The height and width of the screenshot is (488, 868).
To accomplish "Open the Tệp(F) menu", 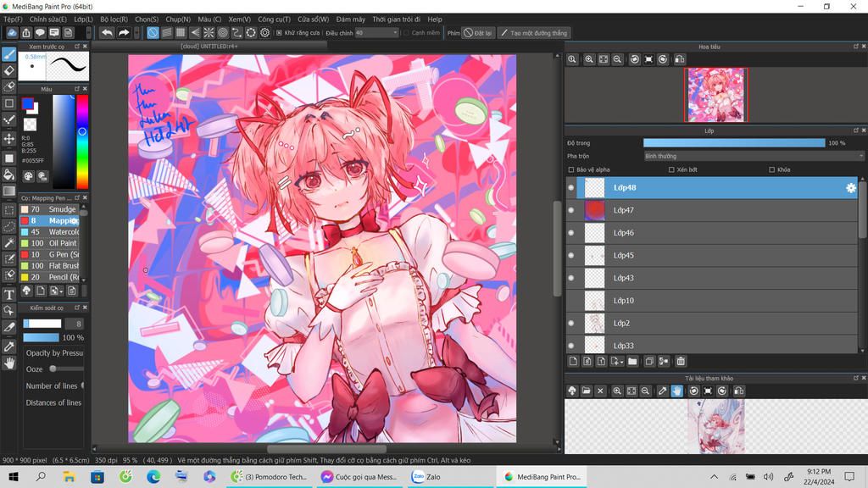I will 13,19.
